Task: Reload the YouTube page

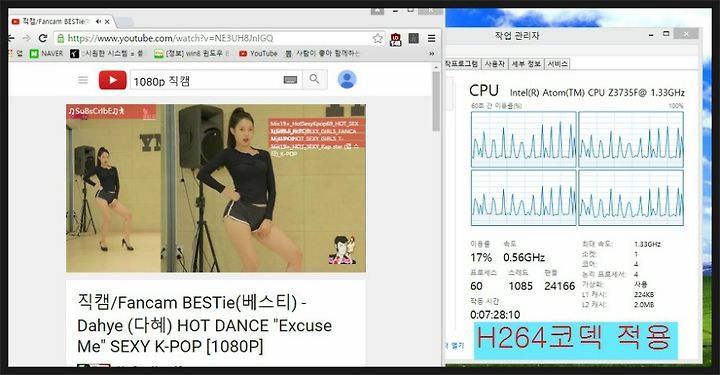Action: (x=43, y=38)
